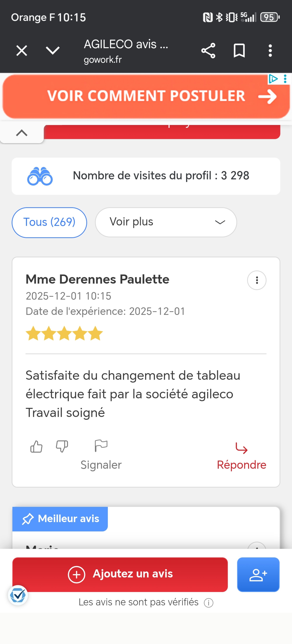The image size is (292, 644).
Task: Tap the info icon beside unverified reviews
Action: pyautogui.click(x=208, y=603)
